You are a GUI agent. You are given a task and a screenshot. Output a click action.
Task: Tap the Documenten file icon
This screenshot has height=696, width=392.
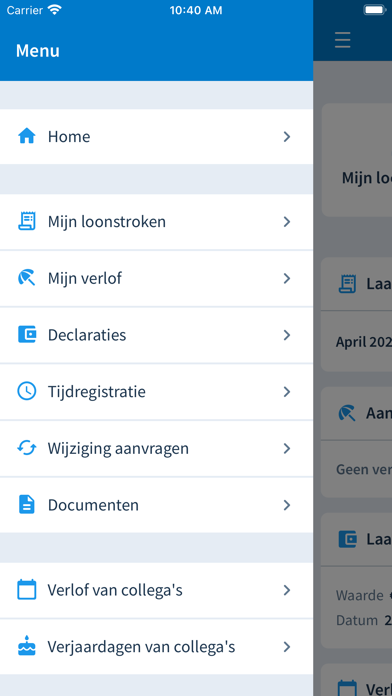coord(27,505)
